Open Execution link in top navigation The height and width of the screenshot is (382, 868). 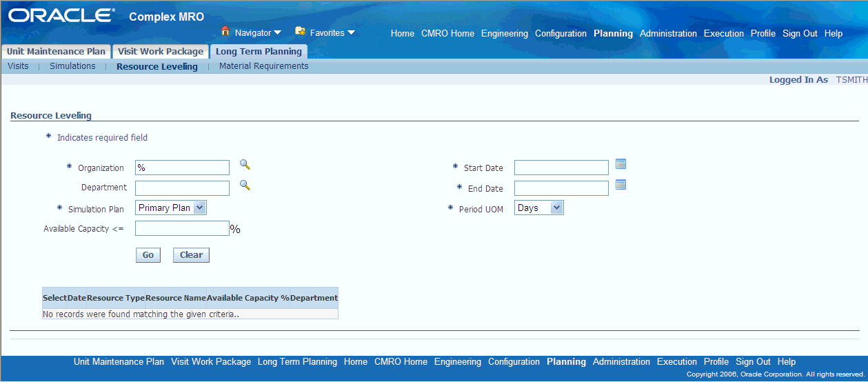[724, 33]
